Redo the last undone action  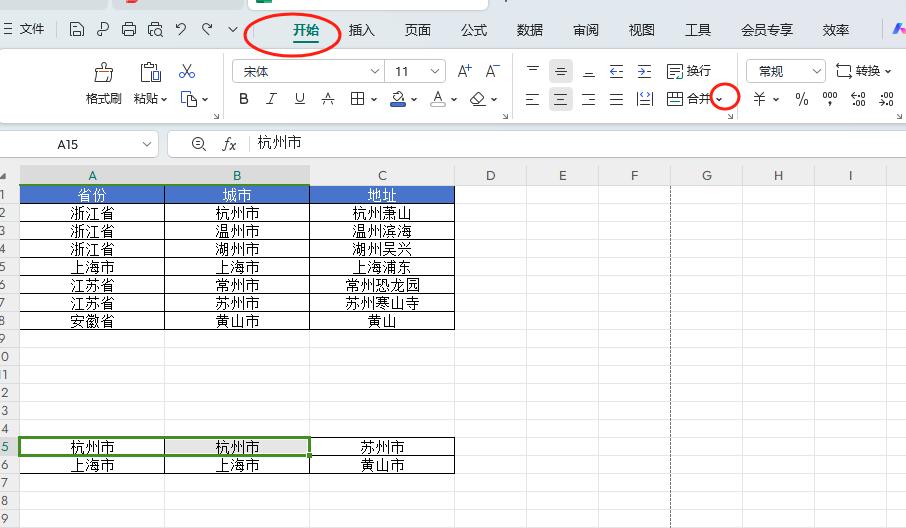click(x=207, y=29)
